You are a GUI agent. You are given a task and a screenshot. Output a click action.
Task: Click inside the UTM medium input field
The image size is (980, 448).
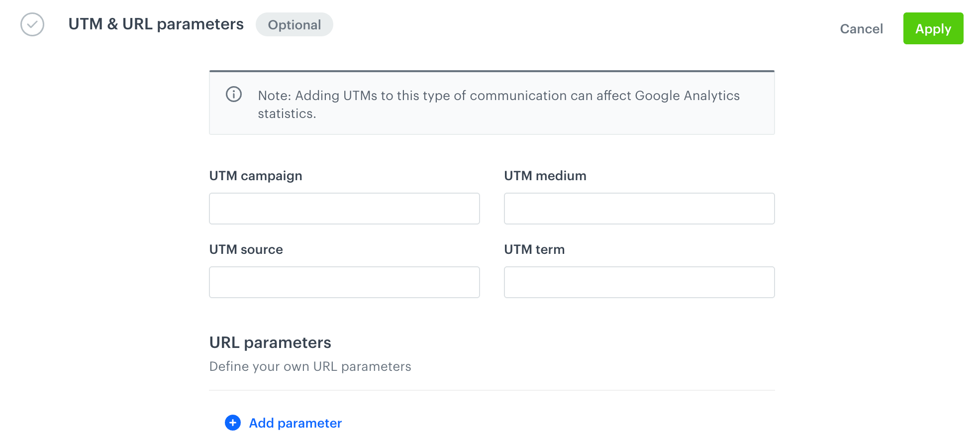pyautogui.click(x=639, y=208)
